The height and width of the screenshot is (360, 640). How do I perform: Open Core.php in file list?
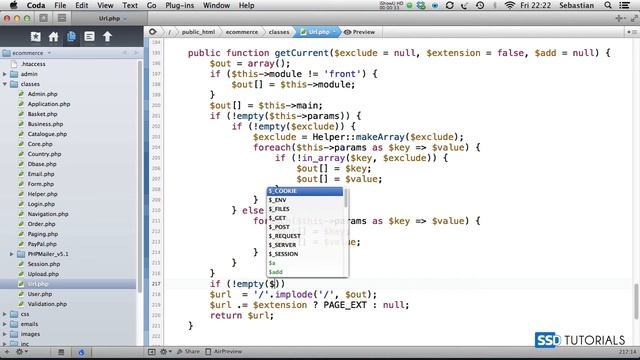[x=40, y=144]
